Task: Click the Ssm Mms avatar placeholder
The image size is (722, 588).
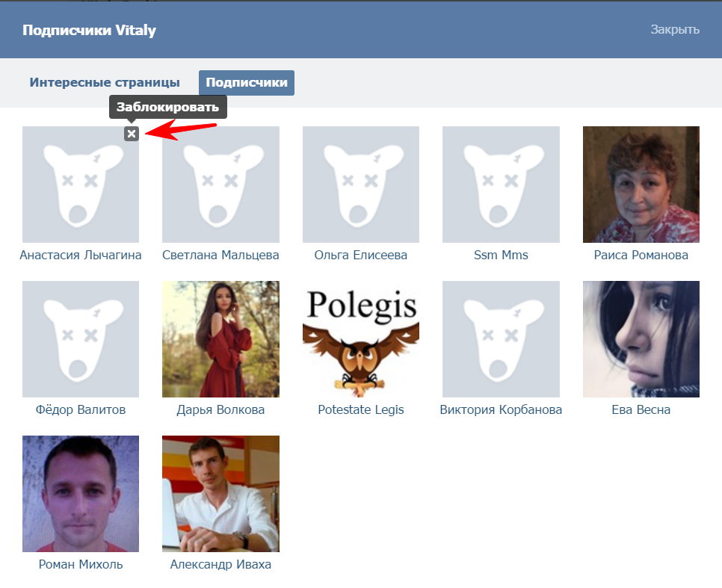Action: coord(501,185)
